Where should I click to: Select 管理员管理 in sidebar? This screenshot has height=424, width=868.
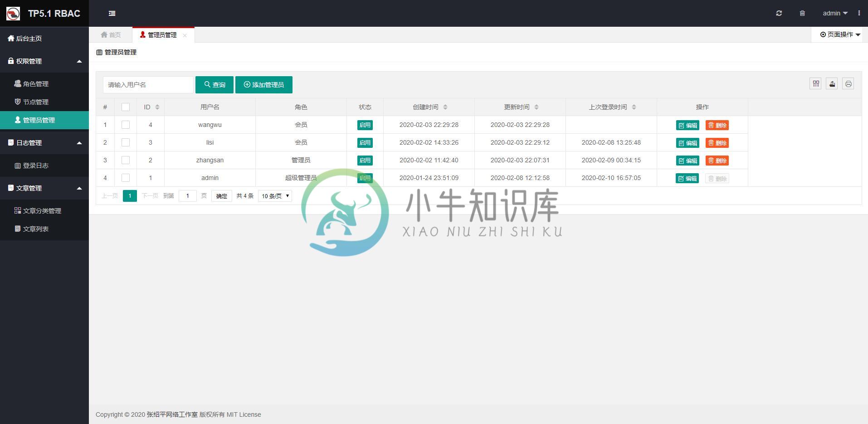(x=44, y=120)
